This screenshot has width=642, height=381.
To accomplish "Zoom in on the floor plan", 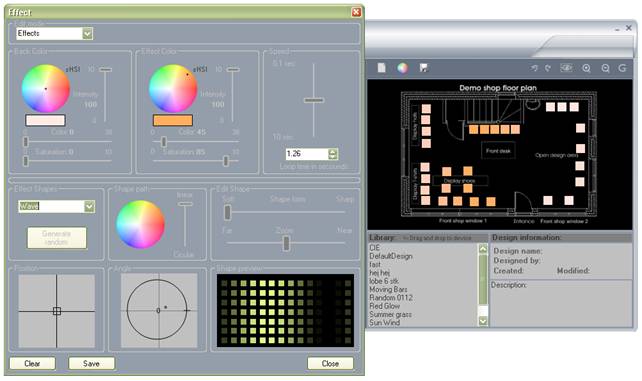I will (x=586, y=68).
